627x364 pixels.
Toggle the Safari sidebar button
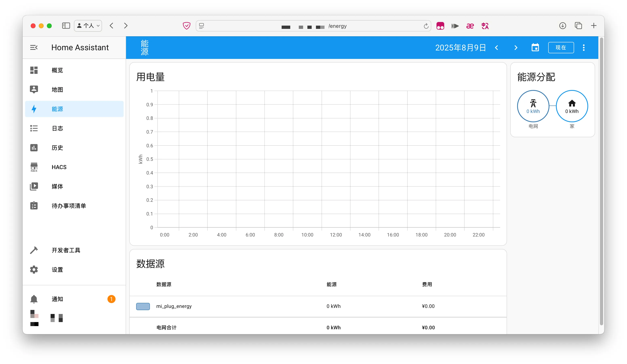tap(66, 26)
